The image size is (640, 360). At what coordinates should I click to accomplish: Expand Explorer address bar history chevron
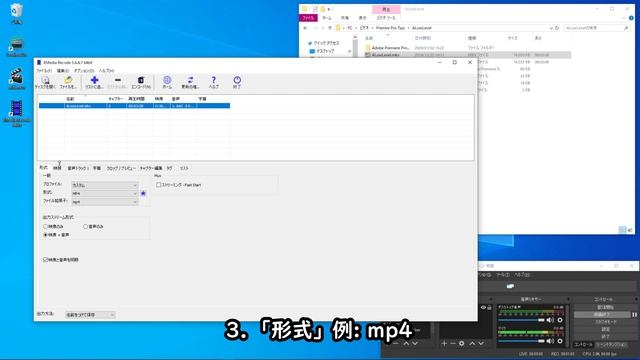551,28
